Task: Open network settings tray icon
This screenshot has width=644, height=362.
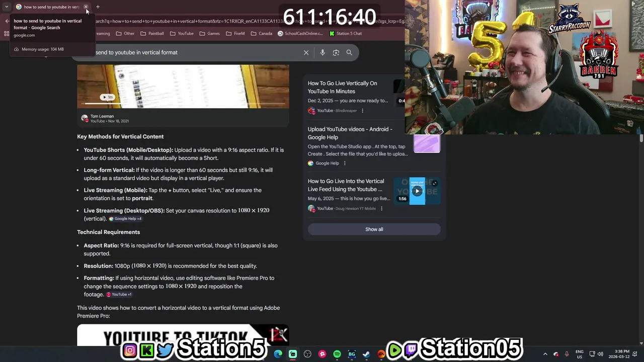Action: point(592,354)
